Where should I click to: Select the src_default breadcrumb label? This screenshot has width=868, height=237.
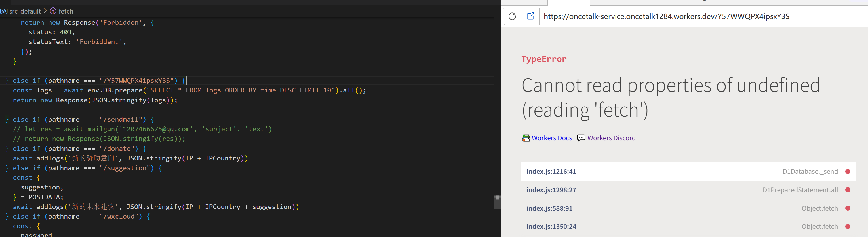click(25, 11)
